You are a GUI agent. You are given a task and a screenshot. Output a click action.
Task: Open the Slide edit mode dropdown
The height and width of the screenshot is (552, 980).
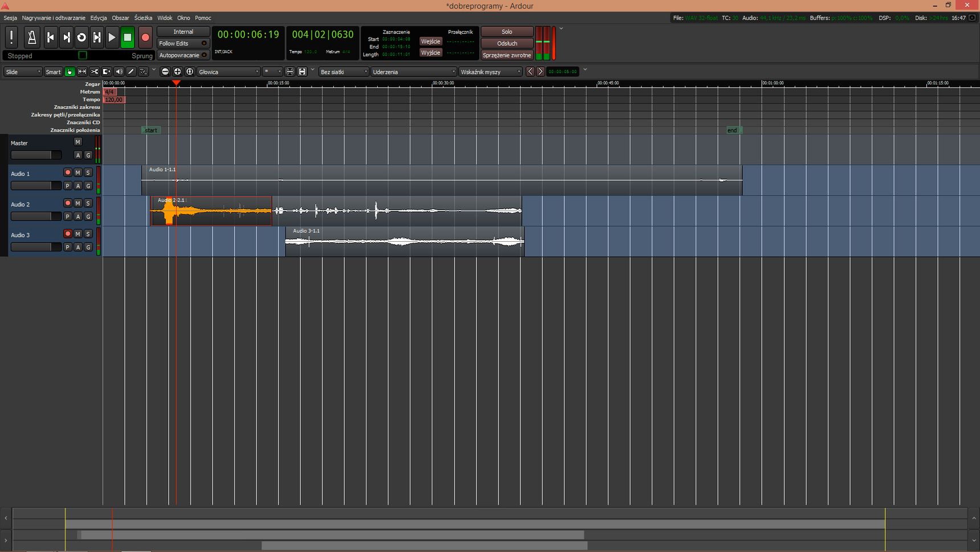pos(23,72)
